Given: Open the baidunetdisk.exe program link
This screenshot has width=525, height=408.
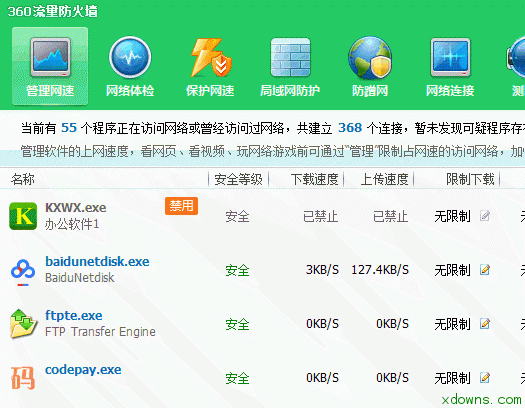Looking at the screenshot, I should (x=97, y=261).
